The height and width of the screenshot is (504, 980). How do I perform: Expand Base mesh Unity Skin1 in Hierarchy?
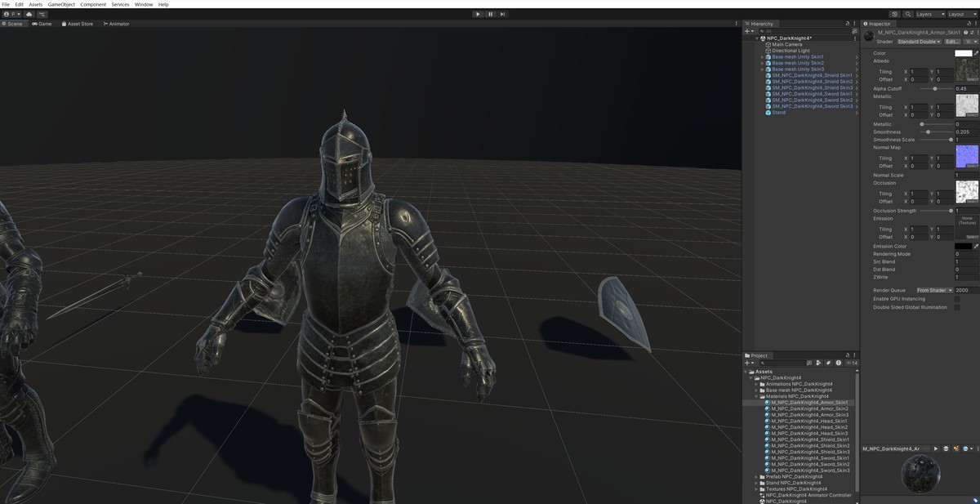pos(763,57)
